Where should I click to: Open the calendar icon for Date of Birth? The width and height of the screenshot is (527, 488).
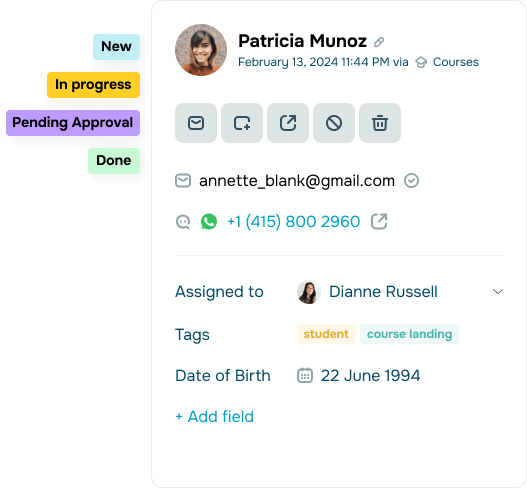point(305,375)
